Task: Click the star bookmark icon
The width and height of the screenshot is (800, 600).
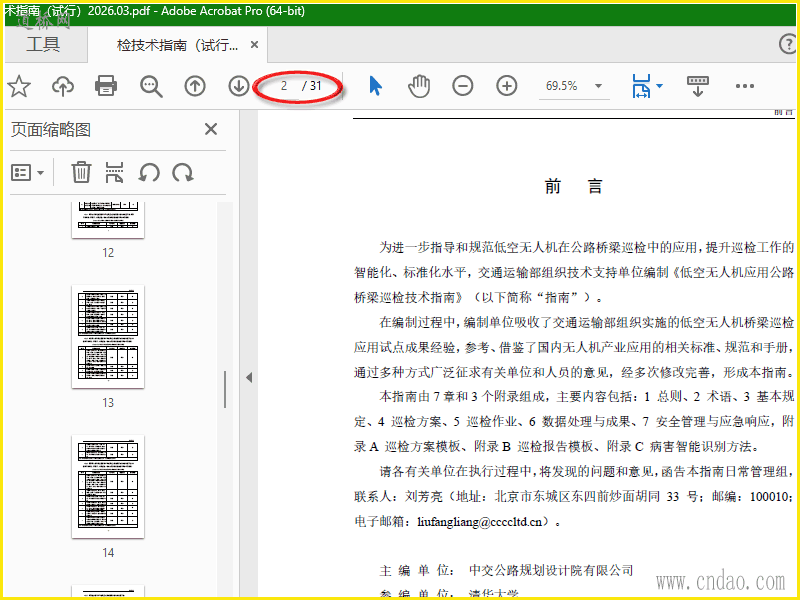Action: pyautogui.click(x=19, y=86)
